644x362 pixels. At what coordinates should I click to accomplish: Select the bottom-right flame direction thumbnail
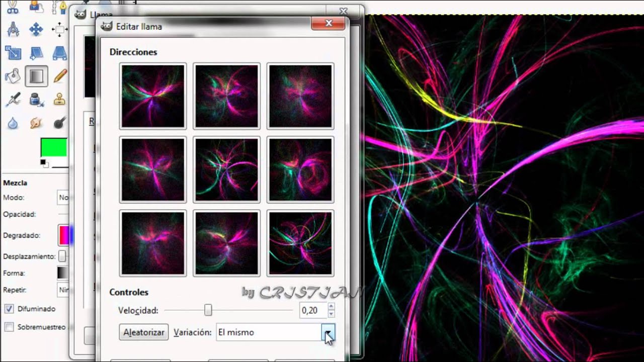pyautogui.click(x=300, y=243)
